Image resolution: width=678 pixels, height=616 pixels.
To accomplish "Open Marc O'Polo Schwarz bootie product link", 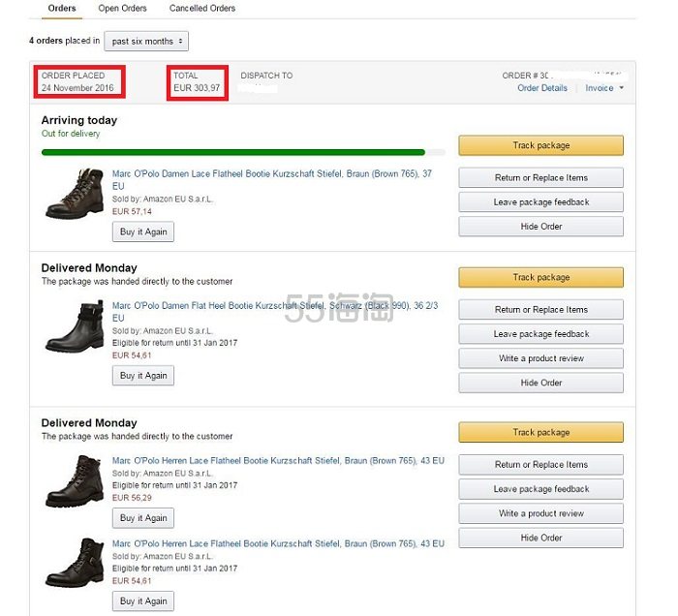I will [274, 305].
